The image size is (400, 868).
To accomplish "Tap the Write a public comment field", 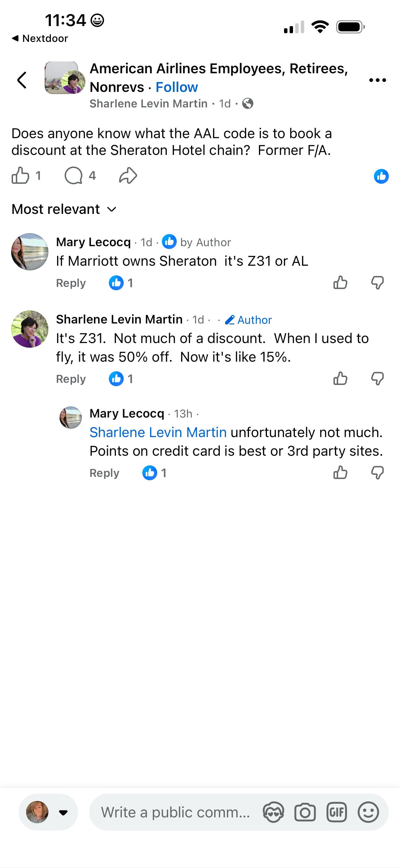I will click(x=175, y=812).
